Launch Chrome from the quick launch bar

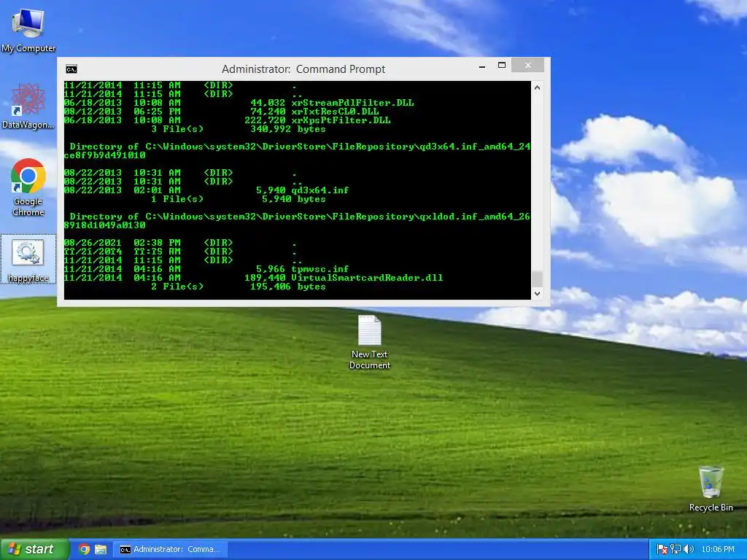85,550
